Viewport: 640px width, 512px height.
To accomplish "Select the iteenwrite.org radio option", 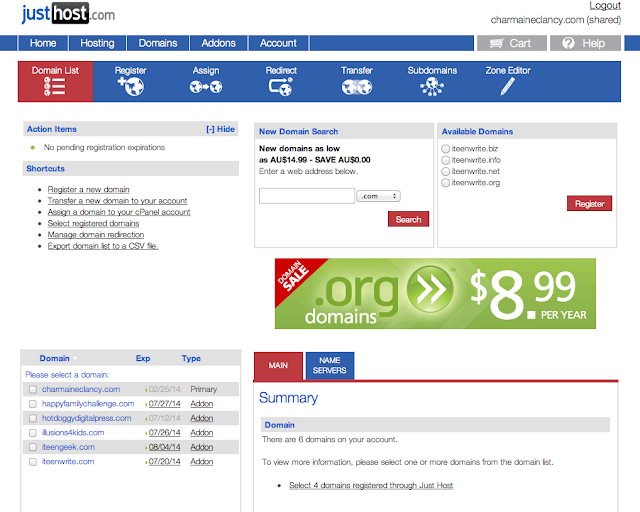I will [445, 183].
